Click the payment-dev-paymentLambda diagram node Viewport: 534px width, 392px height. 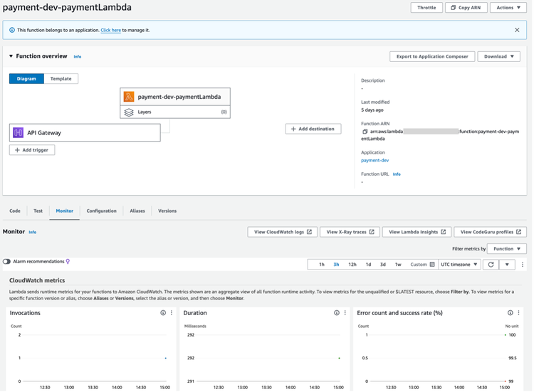[x=175, y=97]
